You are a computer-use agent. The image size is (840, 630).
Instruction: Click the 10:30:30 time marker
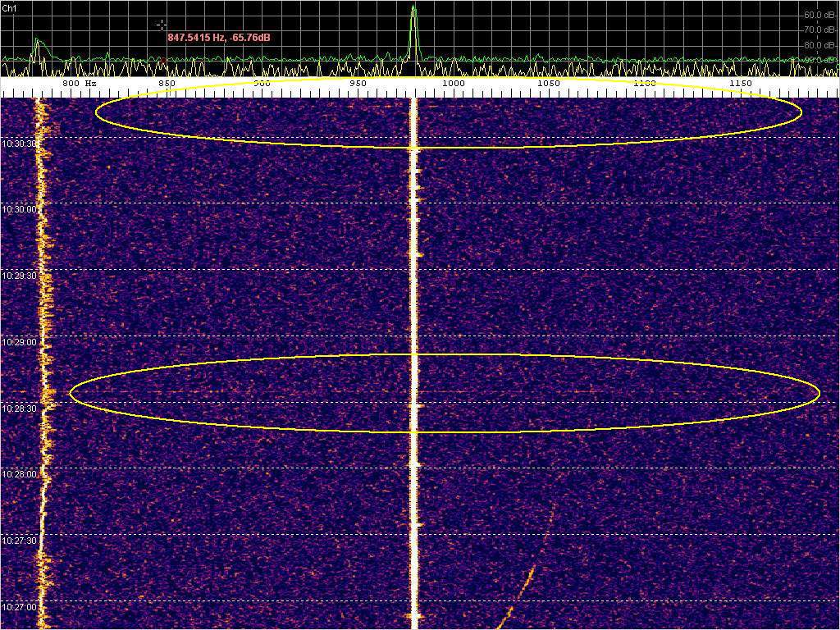19,143
